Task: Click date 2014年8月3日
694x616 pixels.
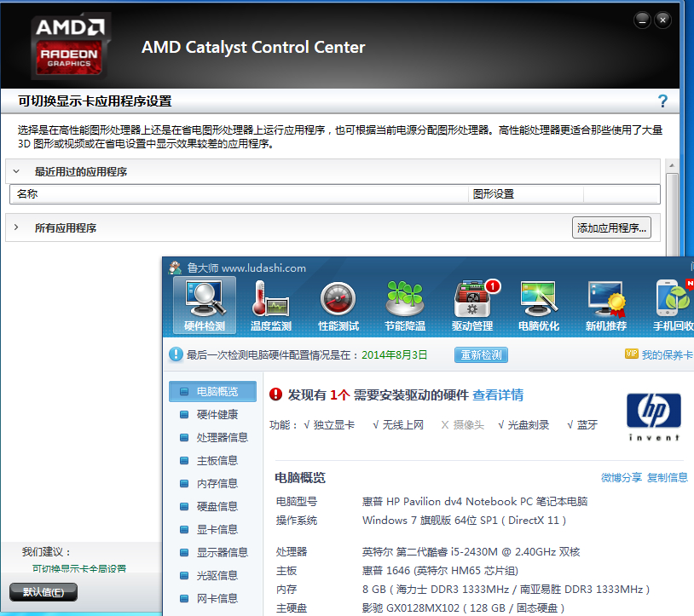Action: coord(395,354)
